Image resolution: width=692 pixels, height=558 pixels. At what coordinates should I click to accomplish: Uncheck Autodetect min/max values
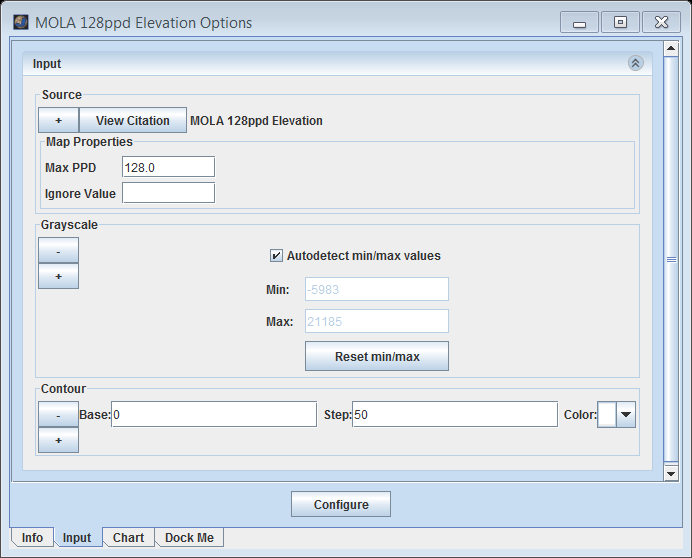tap(276, 256)
